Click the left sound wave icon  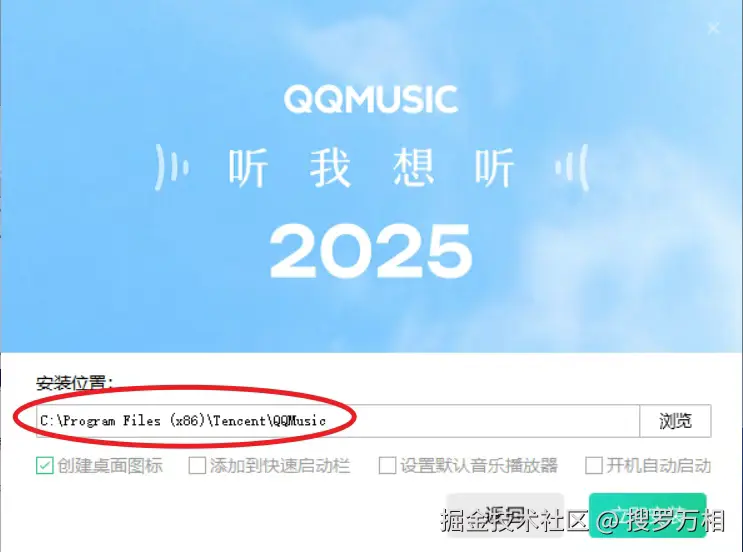[172, 168]
